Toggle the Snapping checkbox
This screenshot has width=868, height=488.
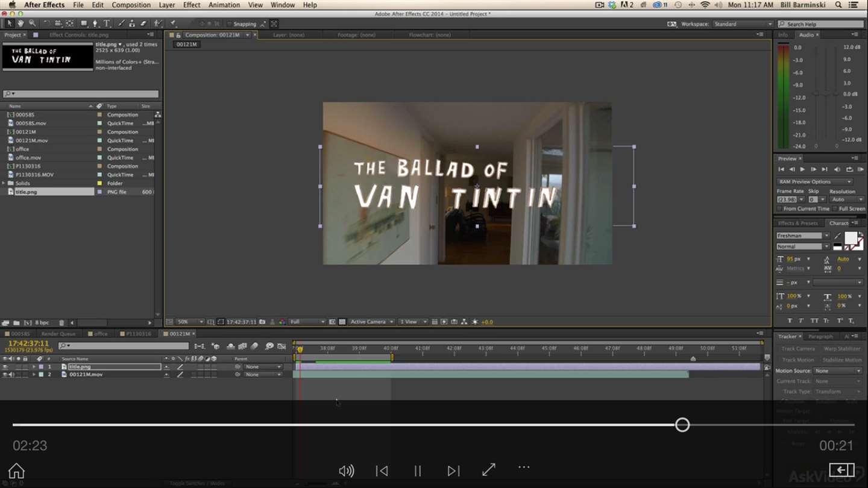[x=229, y=24]
